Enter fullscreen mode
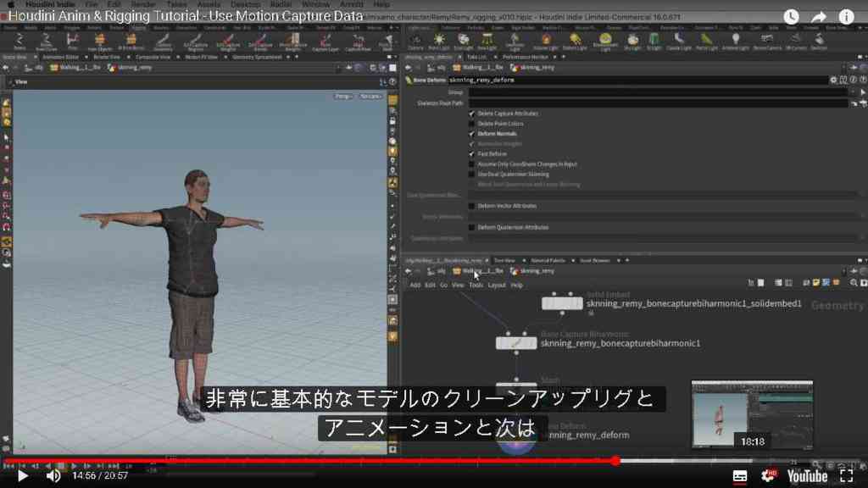The image size is (868, 488). (x=847, y=476)
